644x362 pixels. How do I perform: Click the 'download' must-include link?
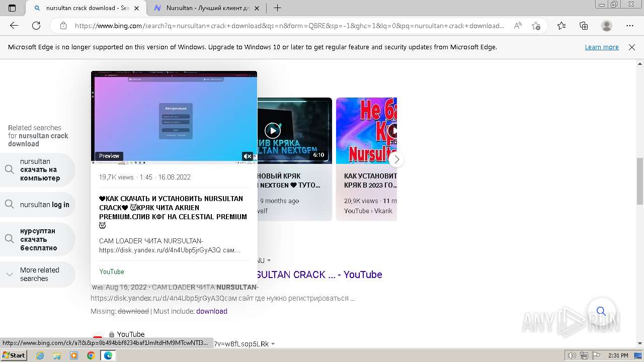(212, 311)
